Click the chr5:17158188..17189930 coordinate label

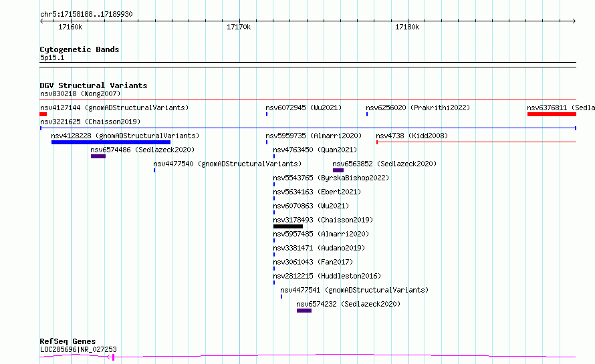click(86, 14)
